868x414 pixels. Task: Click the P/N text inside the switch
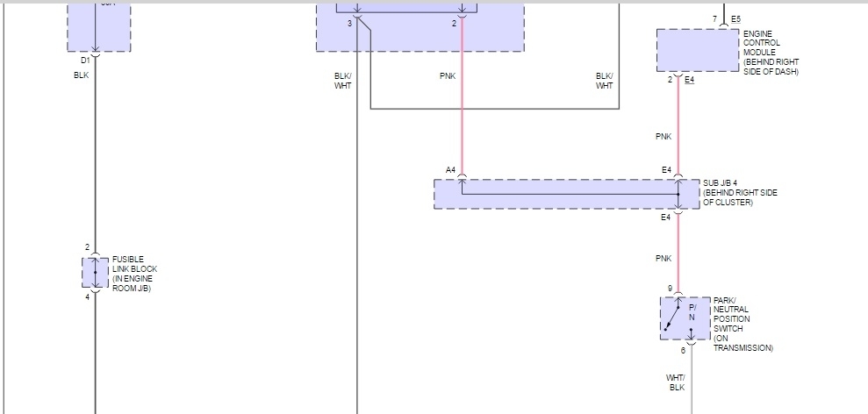pos(692,312)
